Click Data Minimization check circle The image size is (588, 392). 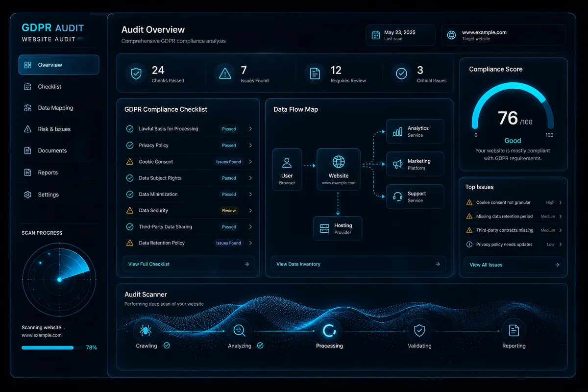(x=130, y=194)
